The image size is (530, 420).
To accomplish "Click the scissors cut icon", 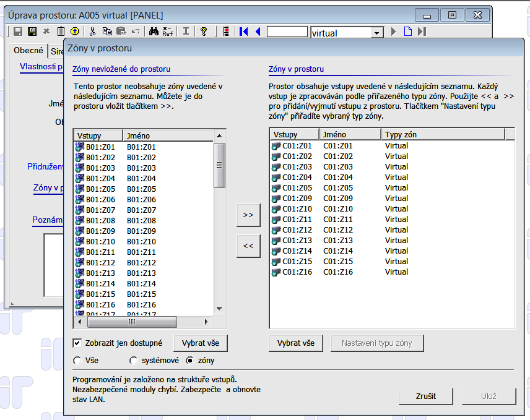I will tap(93, 32).
